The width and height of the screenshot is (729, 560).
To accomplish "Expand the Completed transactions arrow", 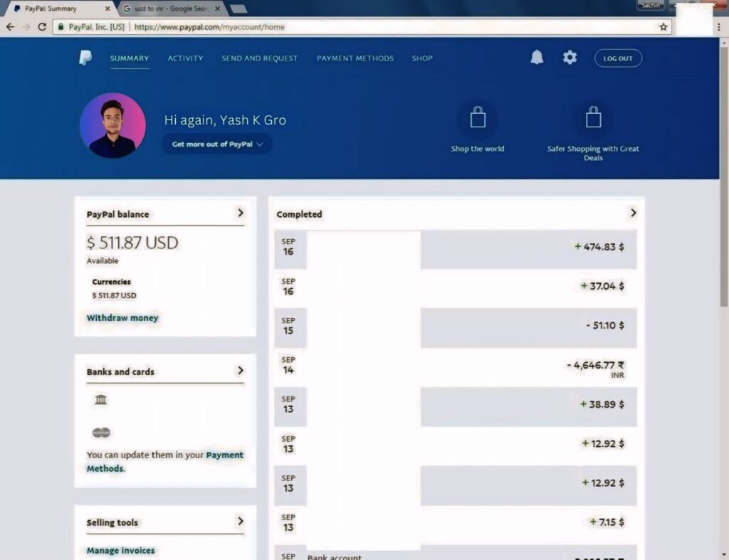I will pos(633,213).
